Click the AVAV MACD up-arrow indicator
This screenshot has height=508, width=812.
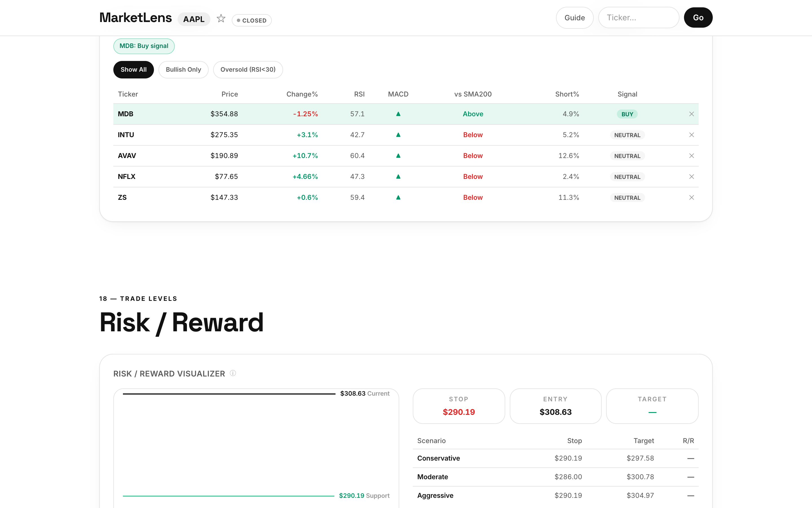(x=398, y=156)
